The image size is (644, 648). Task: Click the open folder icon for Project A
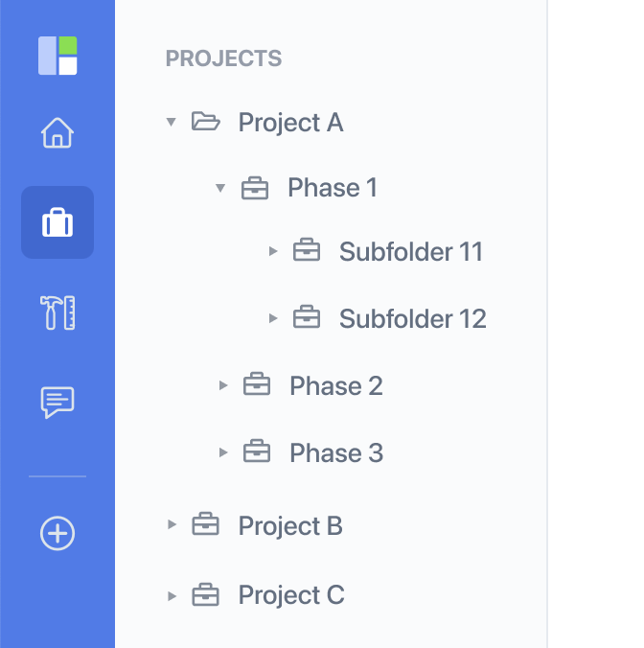click(205, 122)
